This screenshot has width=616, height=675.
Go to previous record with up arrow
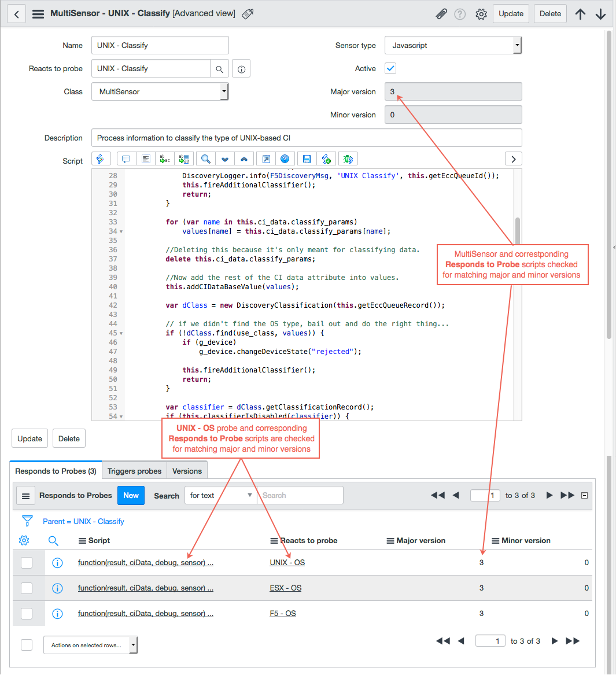click(580, 14)
